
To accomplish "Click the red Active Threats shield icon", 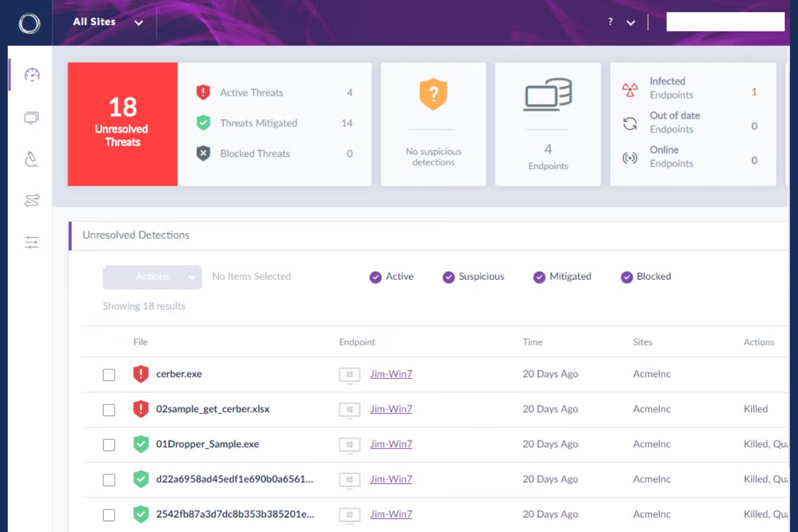I will tap(204, 92).
